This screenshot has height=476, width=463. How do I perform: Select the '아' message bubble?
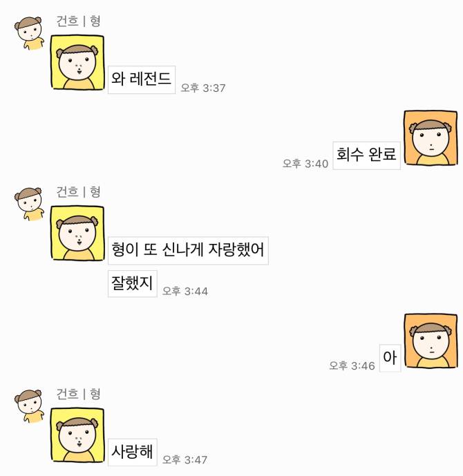pyautogui.click(x=390, y=358)
